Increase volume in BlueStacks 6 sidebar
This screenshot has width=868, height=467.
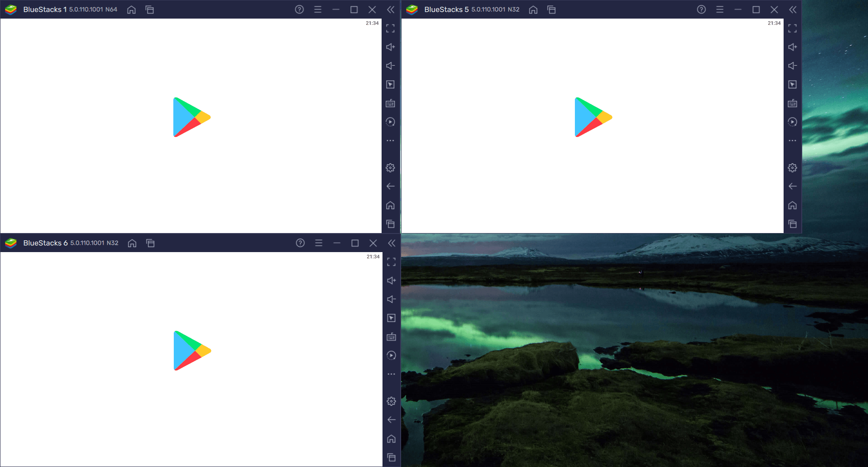[391, 281]
